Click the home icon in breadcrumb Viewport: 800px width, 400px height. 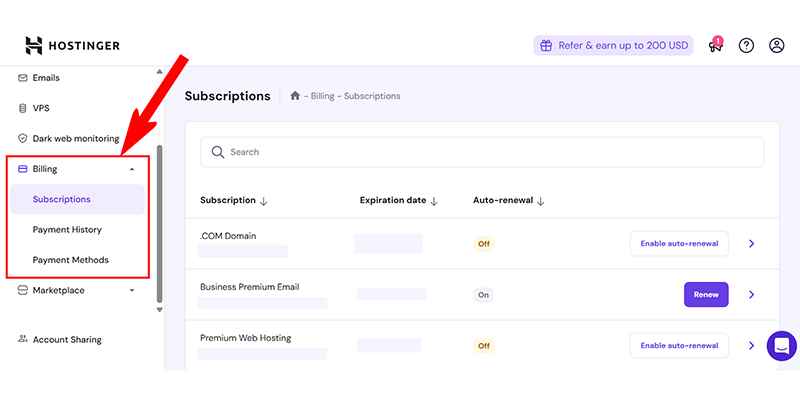click(x=295, y=95)
